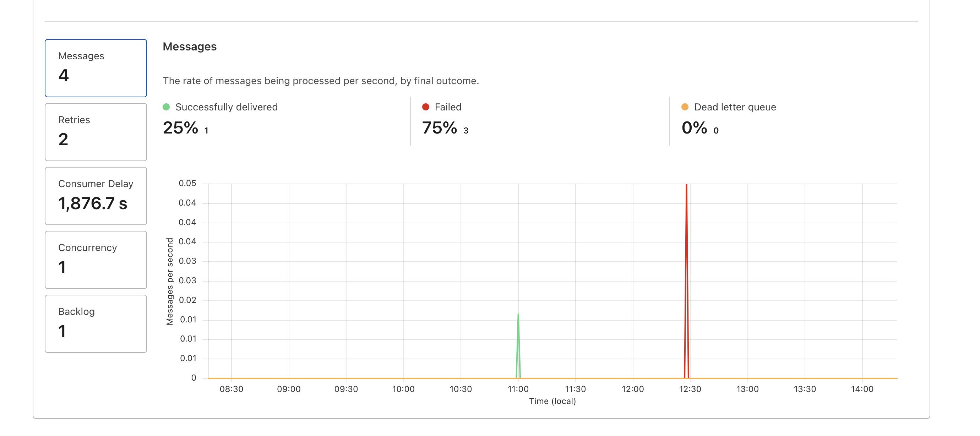Viewport: 980px width, 436px height.
Task: Click the 75% failed percentage
Action: tap(440, 129)
